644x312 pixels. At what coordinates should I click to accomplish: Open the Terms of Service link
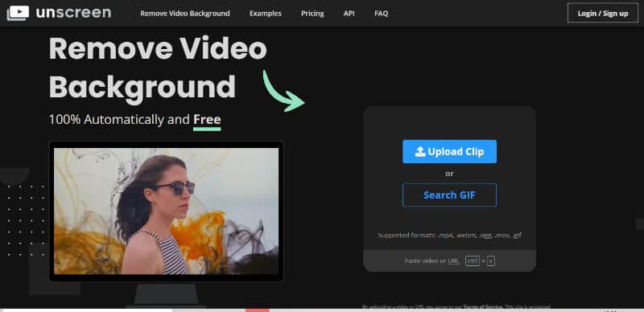coord(482,306)
